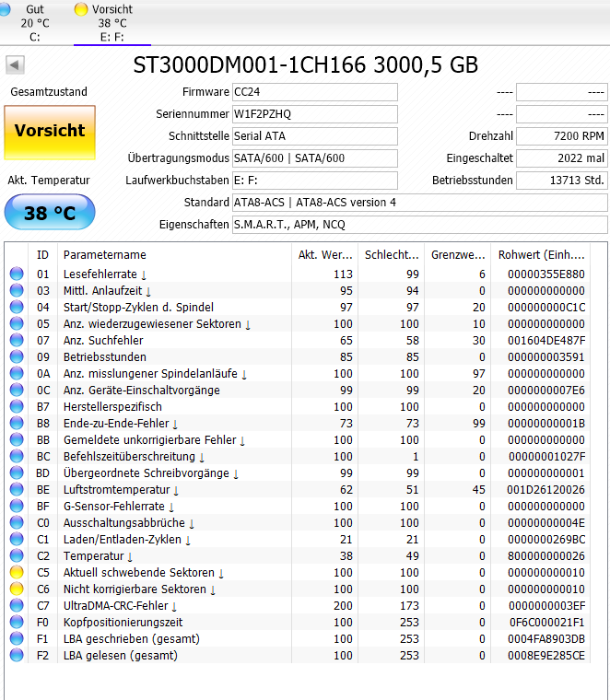
Task: Click the Laufwerkbuchstaben field E: F:
Action: 315,181
